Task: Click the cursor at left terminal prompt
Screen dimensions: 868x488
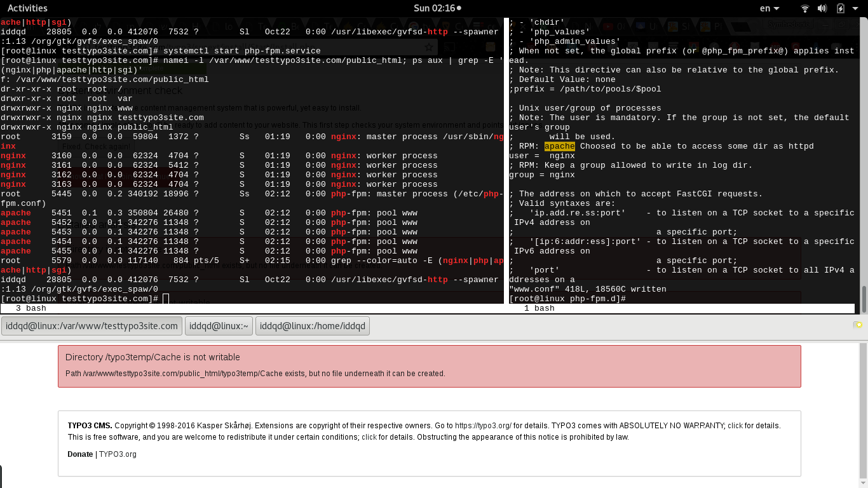Action: click(166, 299)
